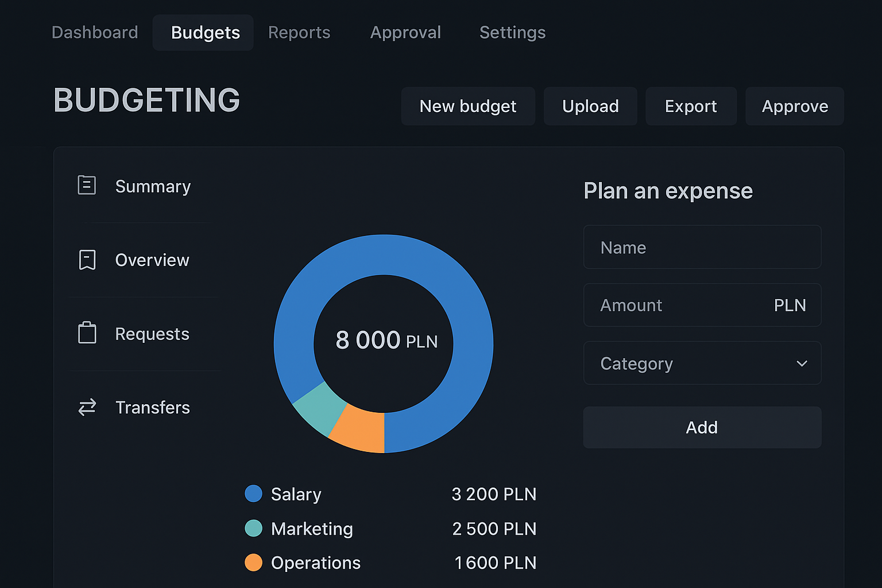Expand the Category dropdown chevron
Image resolution: width=882 pixels, height=588 pixels.
point(802,363)
